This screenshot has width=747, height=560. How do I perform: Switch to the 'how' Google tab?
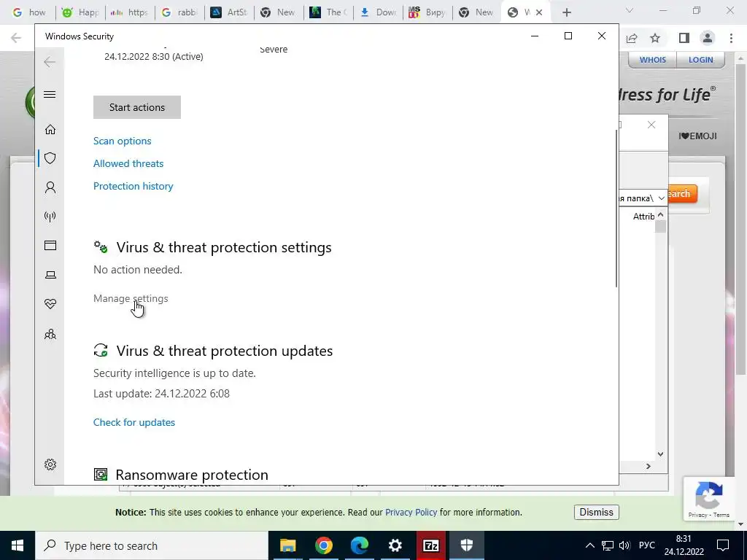pyautogui.click(x=29, y=12)
